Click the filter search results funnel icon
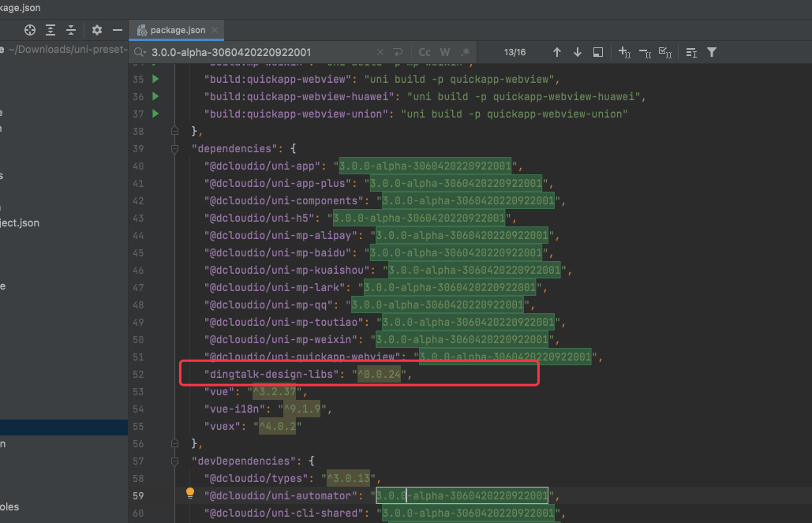 (x=712, y=52)
